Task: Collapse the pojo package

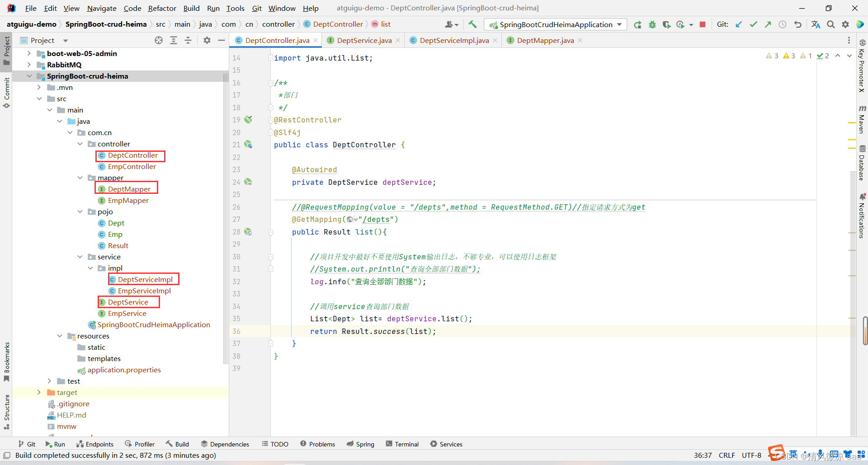Action: pyautogui.click(x=80, y=211)
